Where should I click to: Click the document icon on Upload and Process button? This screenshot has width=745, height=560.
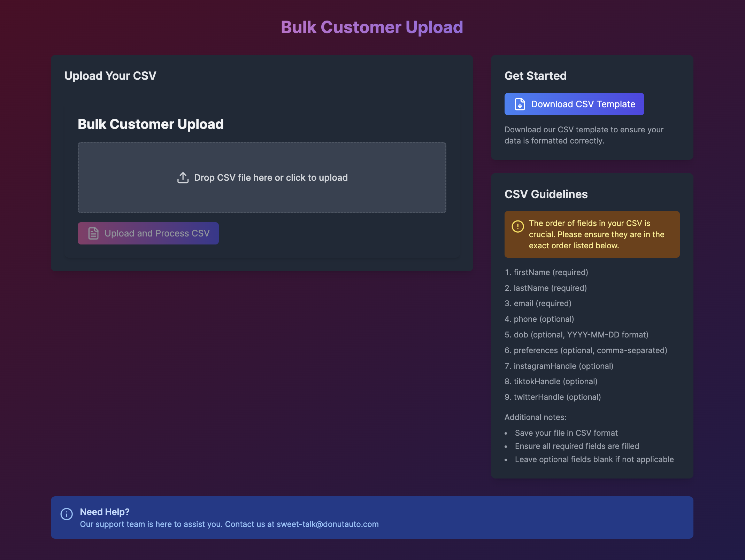pos(93,233)
